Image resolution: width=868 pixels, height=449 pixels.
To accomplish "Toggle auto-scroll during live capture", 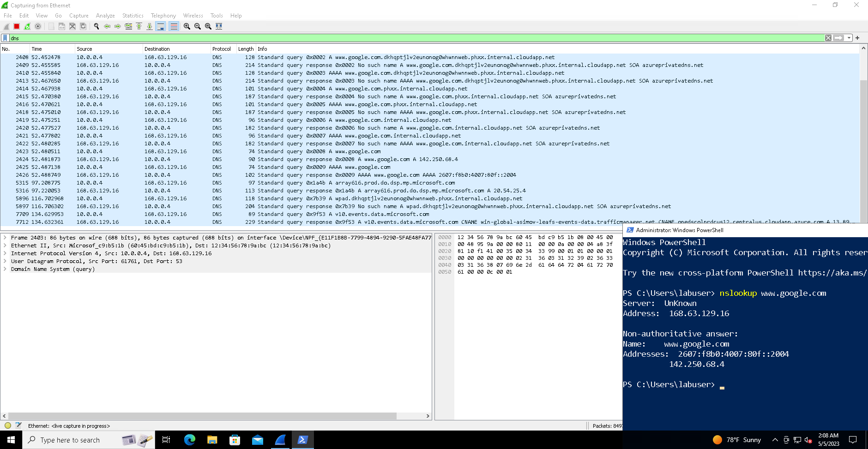I will (161, 26).
